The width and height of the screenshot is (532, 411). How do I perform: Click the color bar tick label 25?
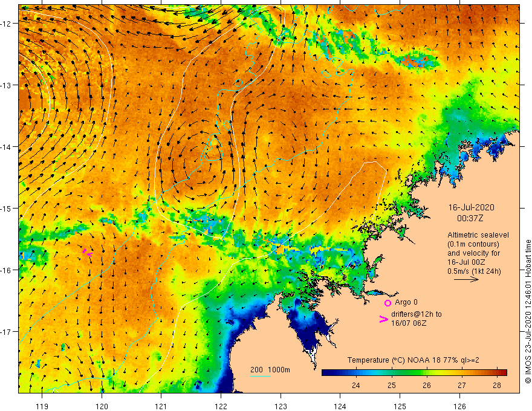click(392, 385)
